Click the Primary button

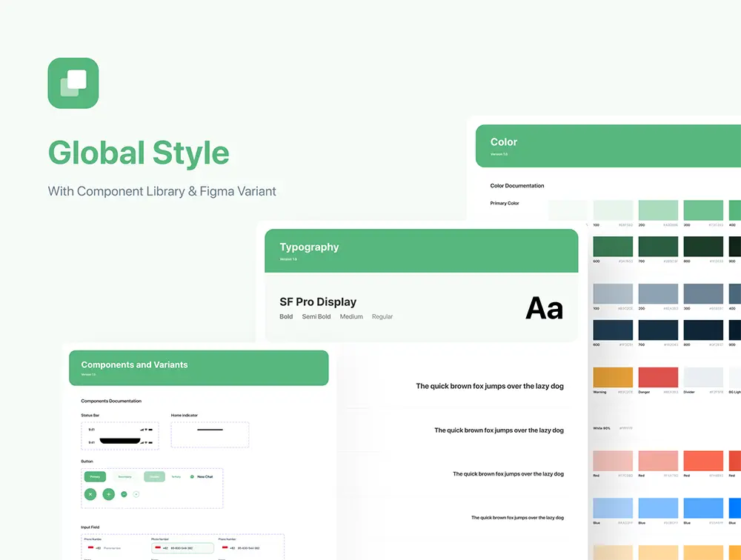[x=95, y=477]
